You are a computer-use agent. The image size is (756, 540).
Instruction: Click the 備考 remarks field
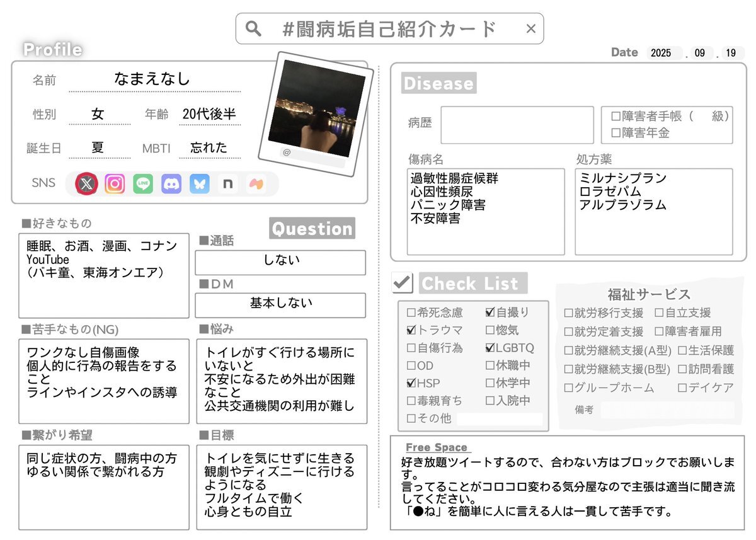click(x=667, y=410)
